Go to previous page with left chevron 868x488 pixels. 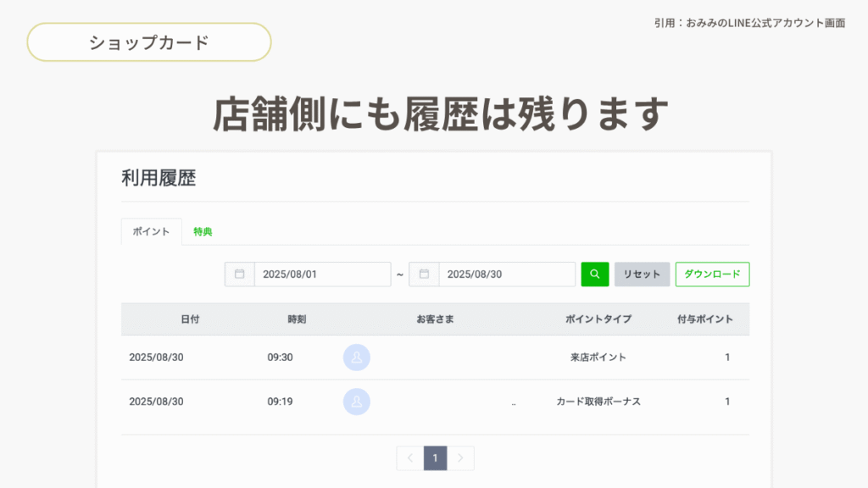point(410,458)
